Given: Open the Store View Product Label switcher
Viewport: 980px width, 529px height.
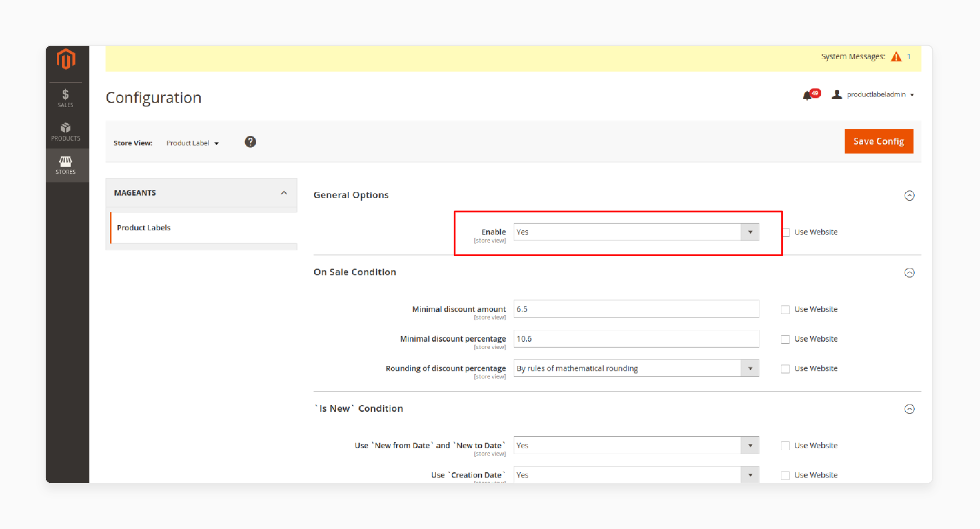Looking at the screenshot, I should 192,143.
